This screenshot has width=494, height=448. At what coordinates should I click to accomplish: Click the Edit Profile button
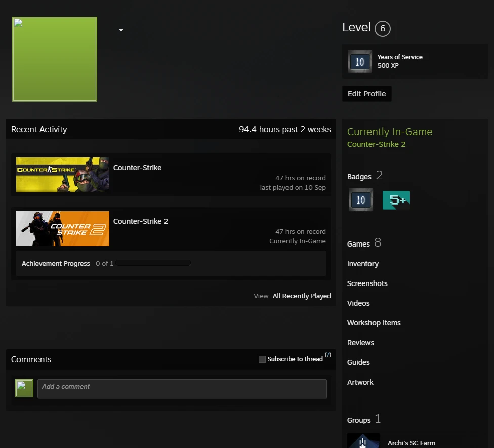(367, 94)
